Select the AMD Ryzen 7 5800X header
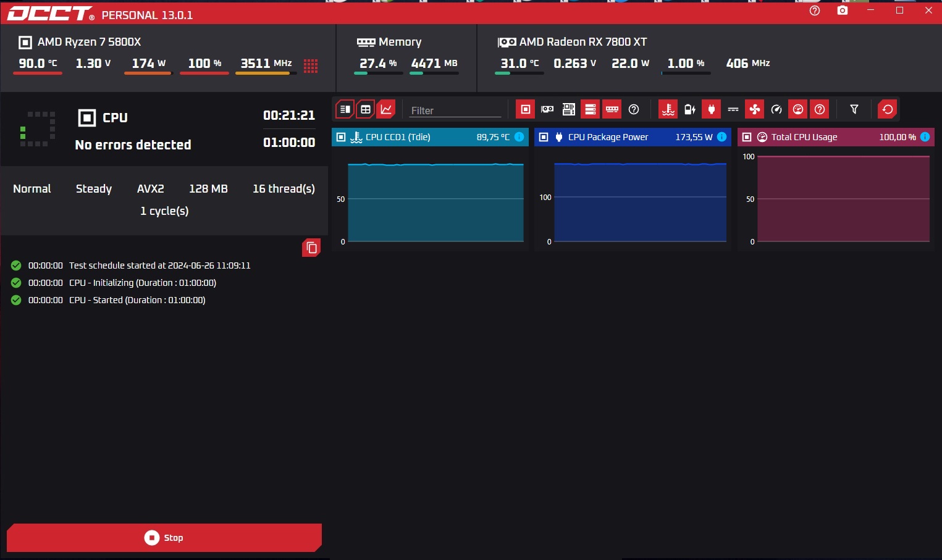This screenshot has height=560, width=942. tap(80, 42)
